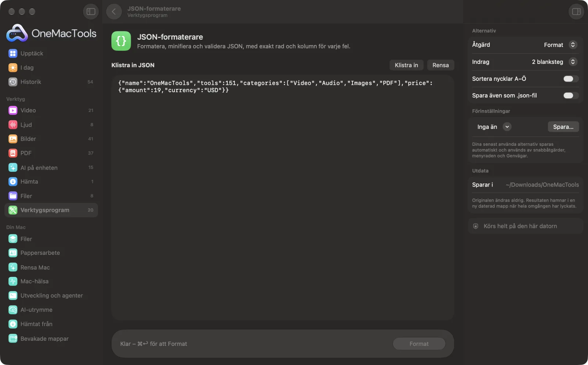Click the Format run button
The image size is (588, 365).
(x=419, y=344)
